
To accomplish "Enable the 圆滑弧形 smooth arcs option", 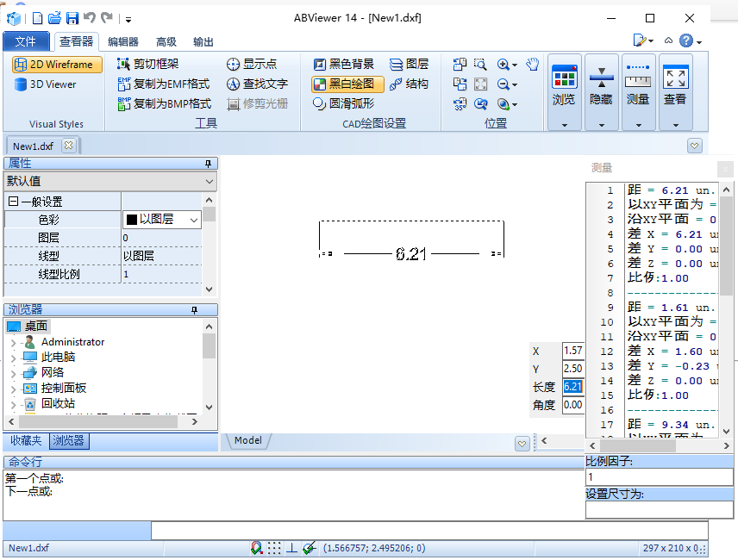I will (341, 103).
